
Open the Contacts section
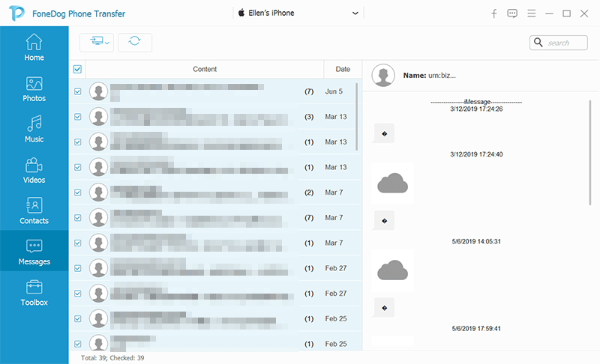pos(34,210)
